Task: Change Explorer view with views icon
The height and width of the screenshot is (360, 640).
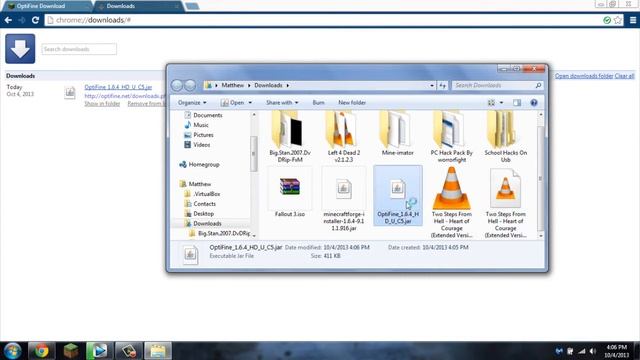Action: click(491, 103)
